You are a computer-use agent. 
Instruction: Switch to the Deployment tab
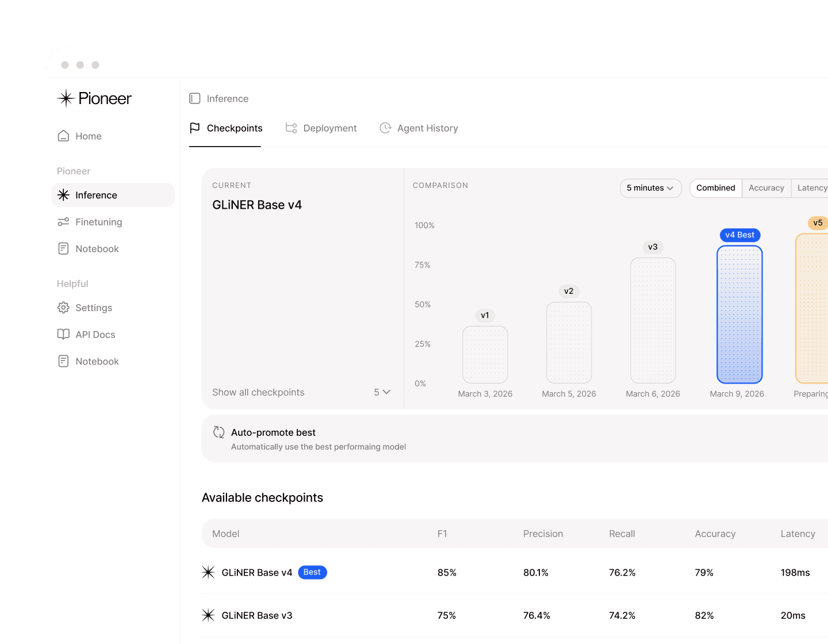pos(321,128)
